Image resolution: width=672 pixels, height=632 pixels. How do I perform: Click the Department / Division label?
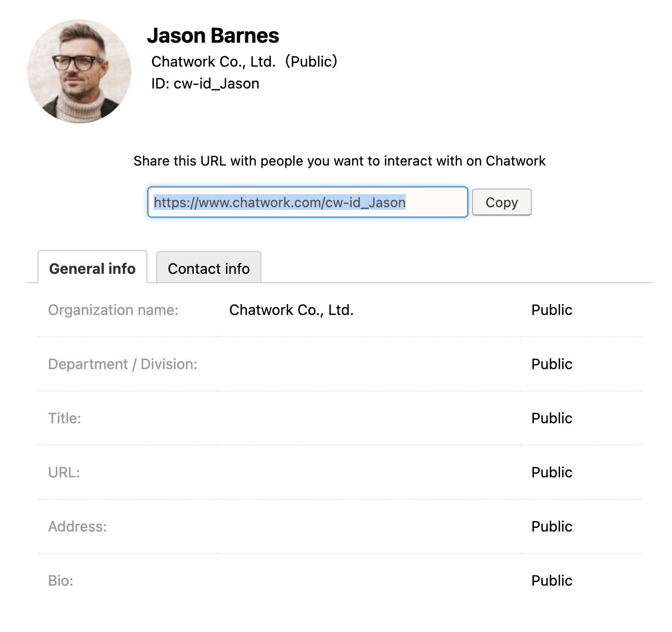[122, 364]
